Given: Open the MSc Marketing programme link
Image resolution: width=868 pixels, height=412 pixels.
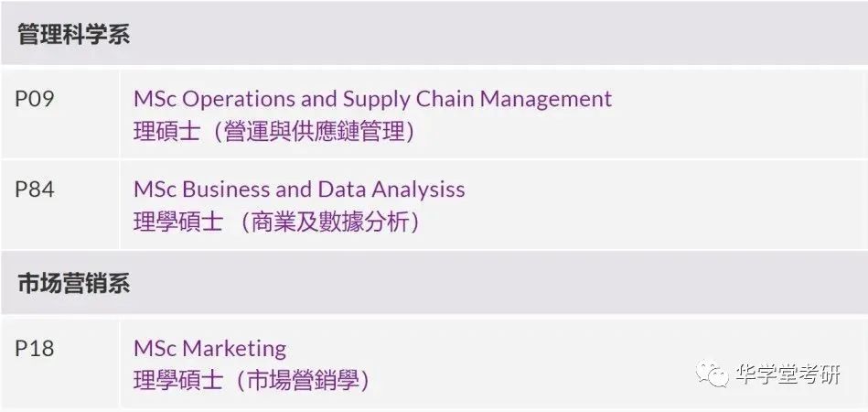Looking at the screenshot, I should (209, 349).
